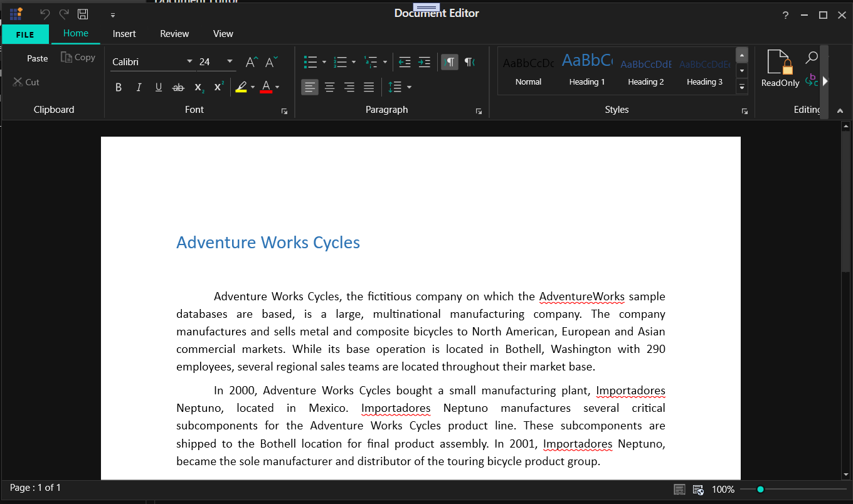Viewport: 853px width, 504px height.
Task: Switch to the Review ribbon tab
Action: pyautogui.click(x=174, y=34)
